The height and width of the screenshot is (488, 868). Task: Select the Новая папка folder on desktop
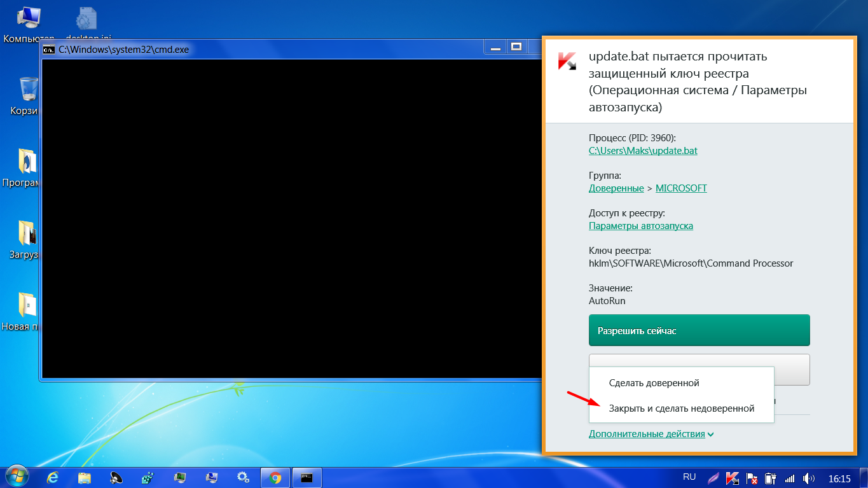[27, 312]
